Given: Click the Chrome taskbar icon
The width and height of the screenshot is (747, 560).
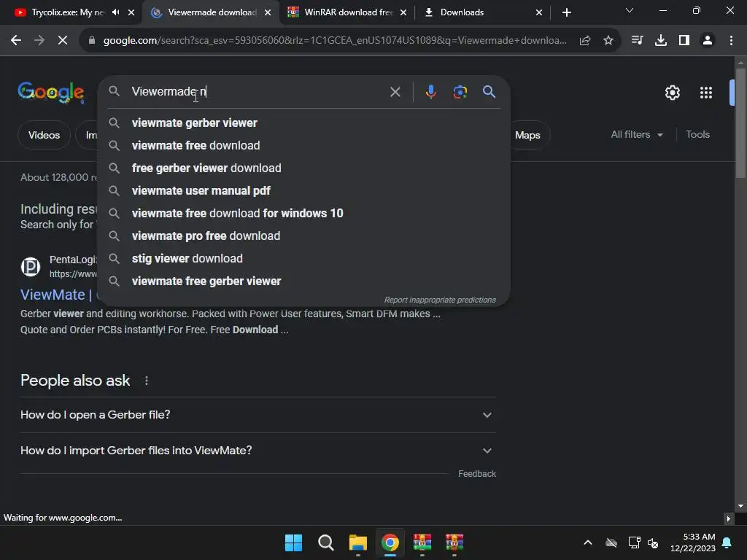Looking at the screenshot, I should click(x=390, y=542).
